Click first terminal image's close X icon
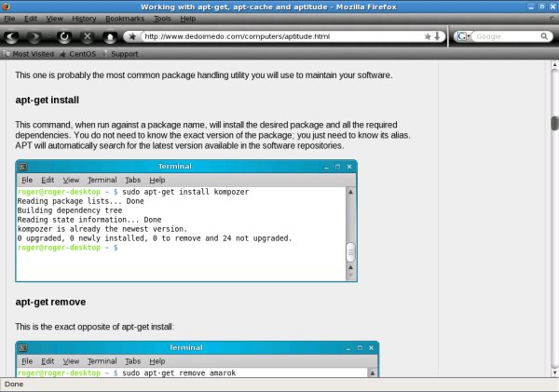Image resolution: width=559 pixels, height=392 pixels. tap(349, 167)
